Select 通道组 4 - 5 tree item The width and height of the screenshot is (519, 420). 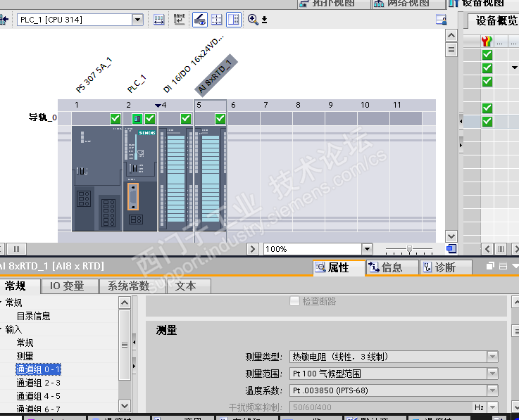pyautogui.click(x=39, y=396)
